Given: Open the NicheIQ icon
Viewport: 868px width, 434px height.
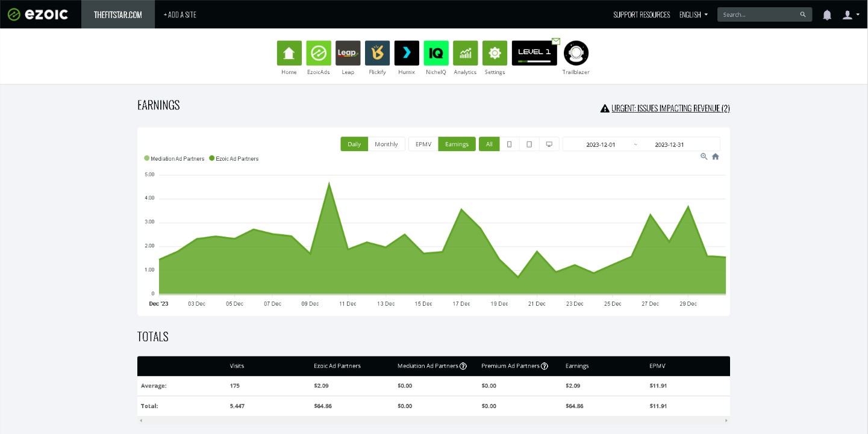Looking at the screenshot, I should tap(436, 53).
